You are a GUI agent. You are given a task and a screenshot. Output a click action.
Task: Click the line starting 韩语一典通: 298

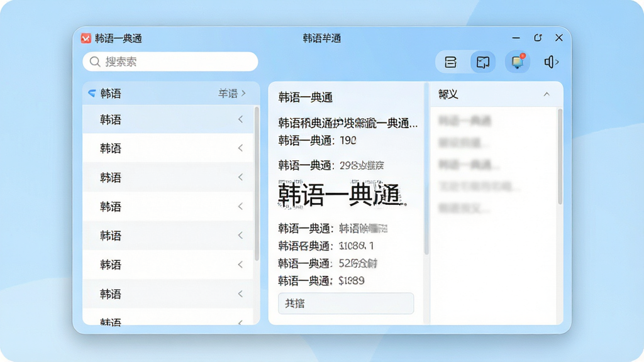331,165
